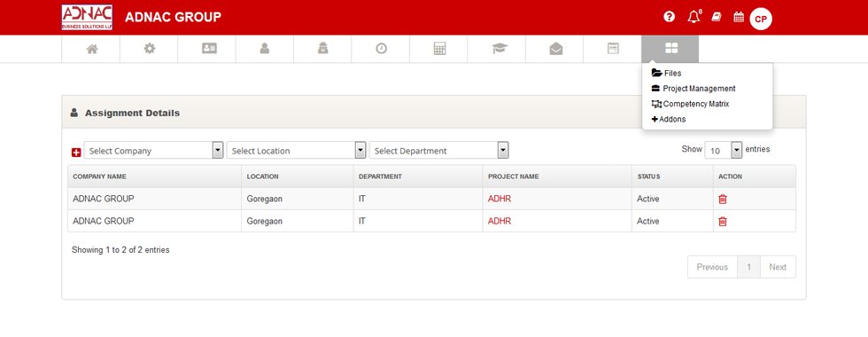Viewport: 868px width, 337px height.
Task: Choose Competency Matrix from the menu
Action: click(690, 104)
